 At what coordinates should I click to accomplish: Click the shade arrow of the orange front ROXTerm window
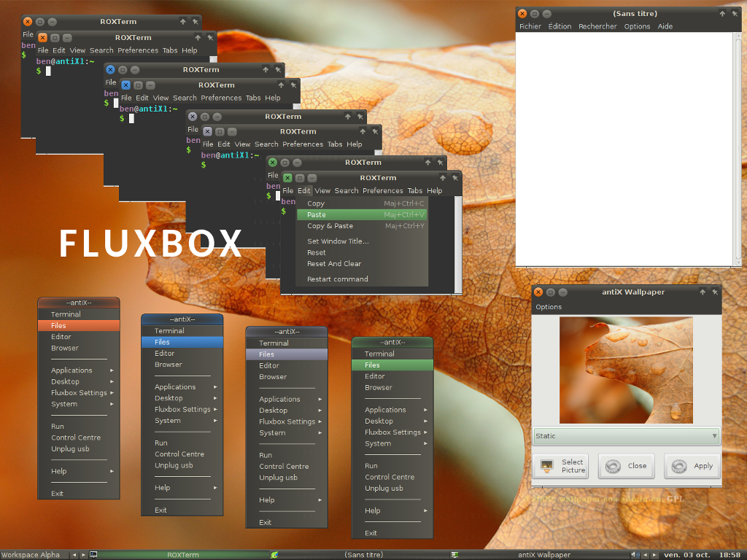point(198,38)
